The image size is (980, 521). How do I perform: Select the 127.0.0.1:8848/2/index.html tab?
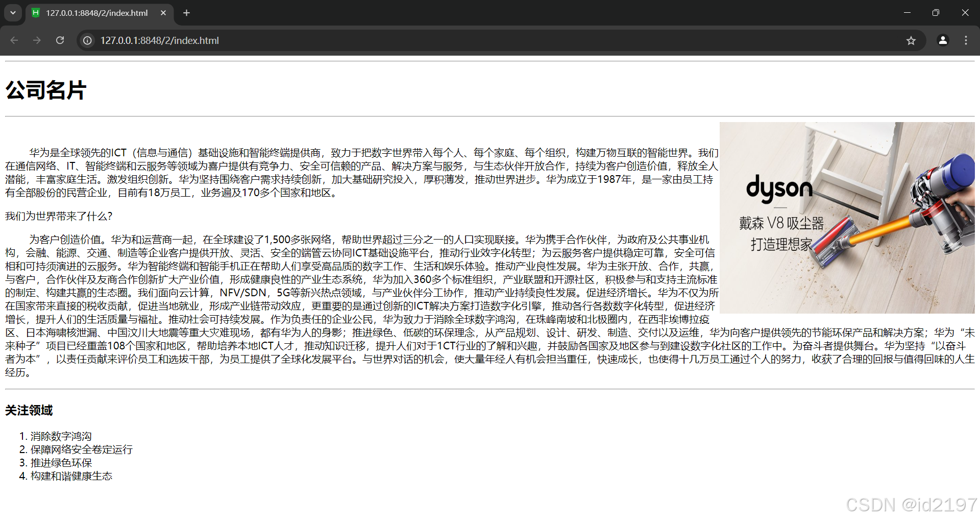click(100, 13)
